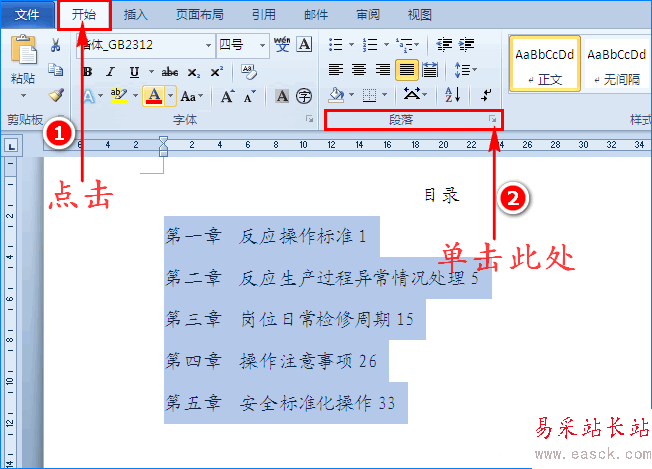Apply the 无间隔 style
Screen dimensions: 652x469
(617, 64)
